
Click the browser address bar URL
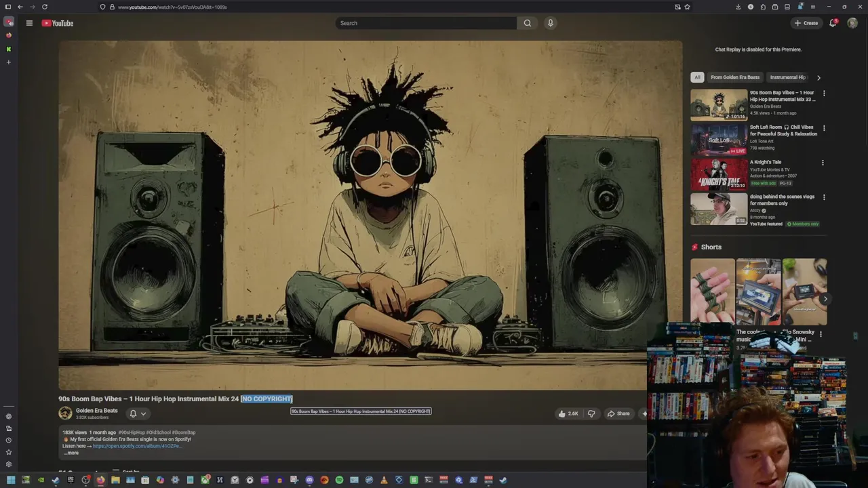pyautogui.click(x=172, y=7)
